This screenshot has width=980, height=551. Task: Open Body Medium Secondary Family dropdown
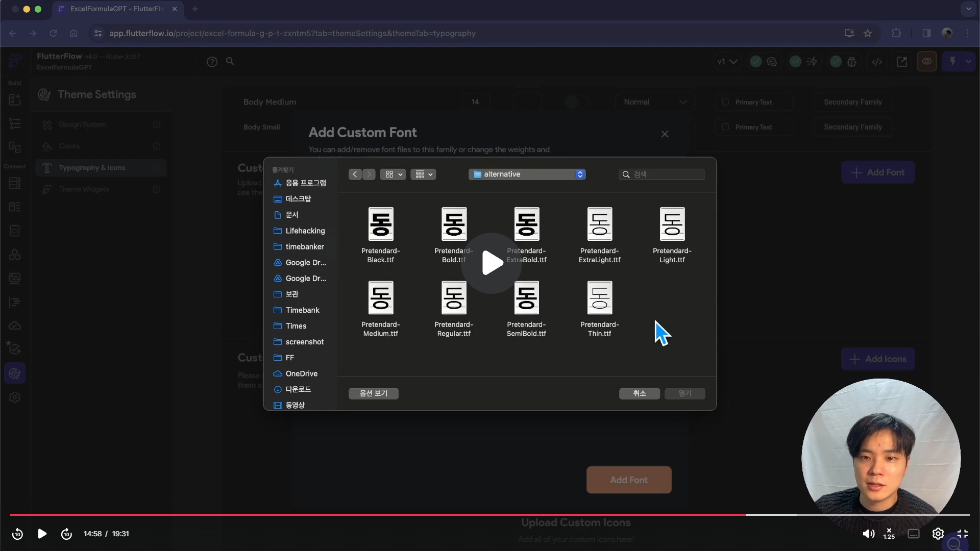tap(853, 102)
